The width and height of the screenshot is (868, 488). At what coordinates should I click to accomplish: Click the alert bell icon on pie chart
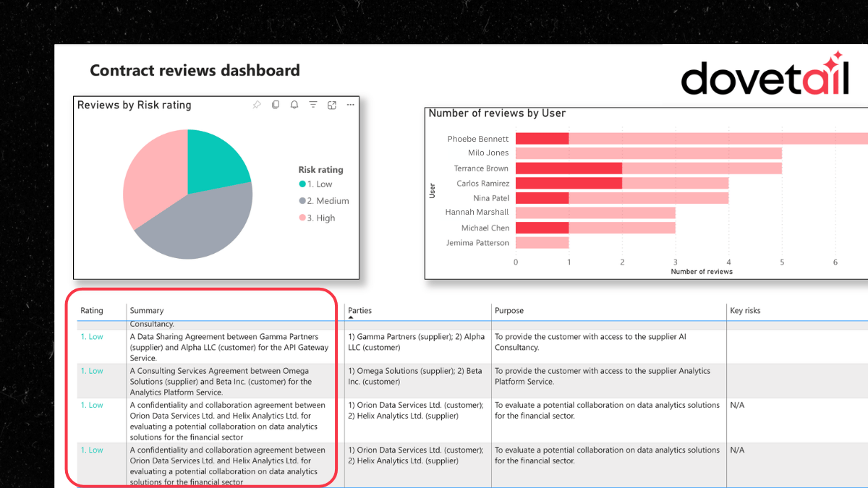click(x=294, y=105)
